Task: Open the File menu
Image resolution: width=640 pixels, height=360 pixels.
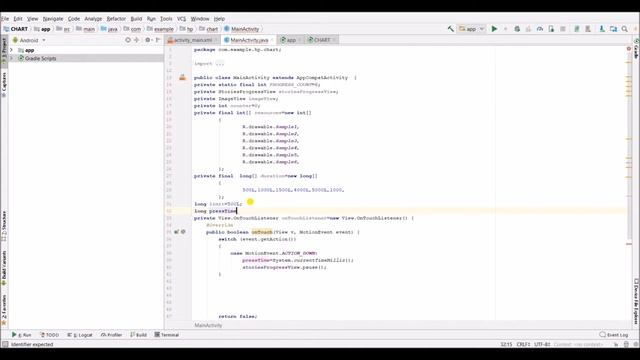Action: tap(5, 19)
